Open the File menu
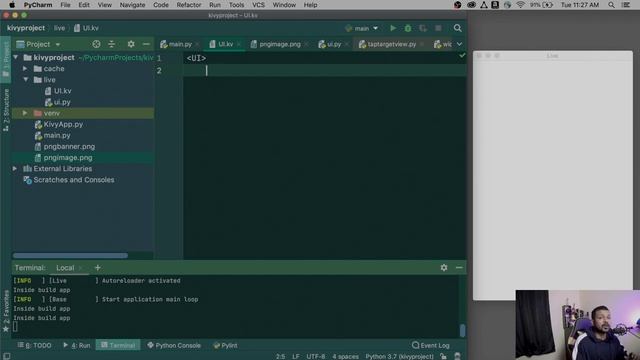The width and height of the screenshot is (640, 360). coord(65,5)
